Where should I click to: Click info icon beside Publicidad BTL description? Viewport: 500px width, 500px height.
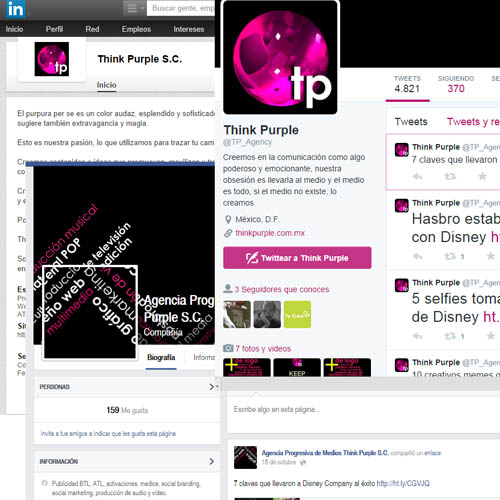pos(44,483)
